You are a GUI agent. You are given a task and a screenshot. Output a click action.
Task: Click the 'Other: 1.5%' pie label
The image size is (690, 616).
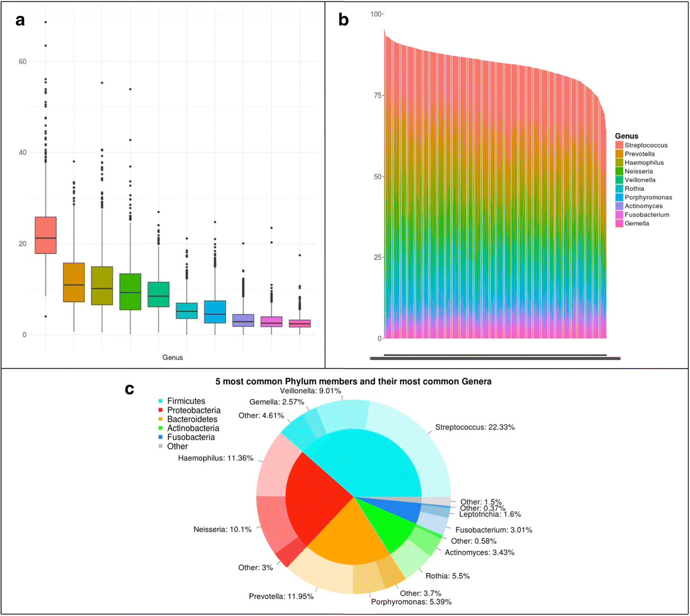tap(481, 502)
